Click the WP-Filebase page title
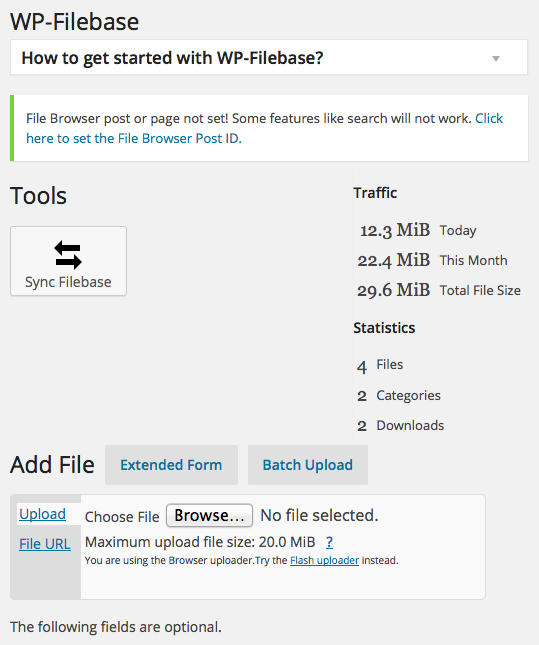The height and width of the screenshot is (645, 539). 74,22
